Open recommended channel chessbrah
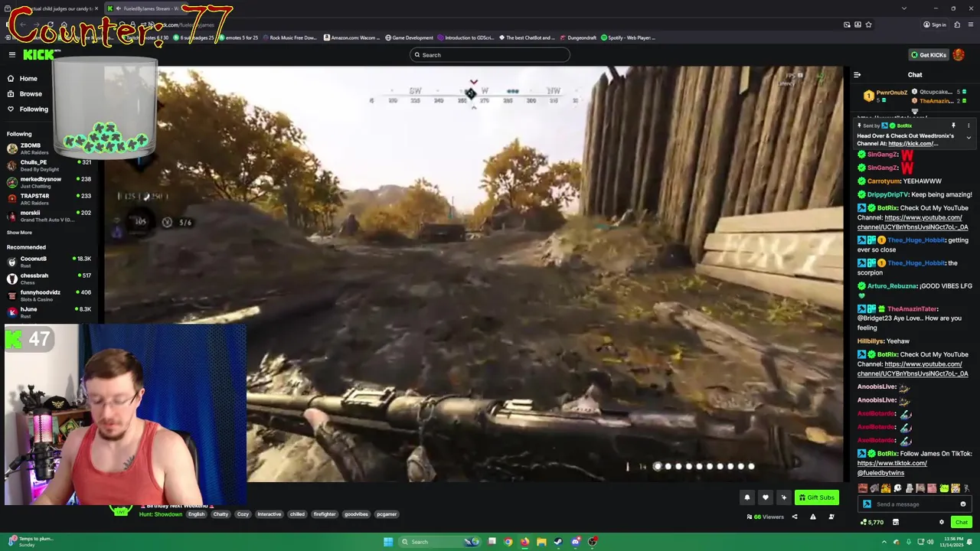 click(49, 278)
